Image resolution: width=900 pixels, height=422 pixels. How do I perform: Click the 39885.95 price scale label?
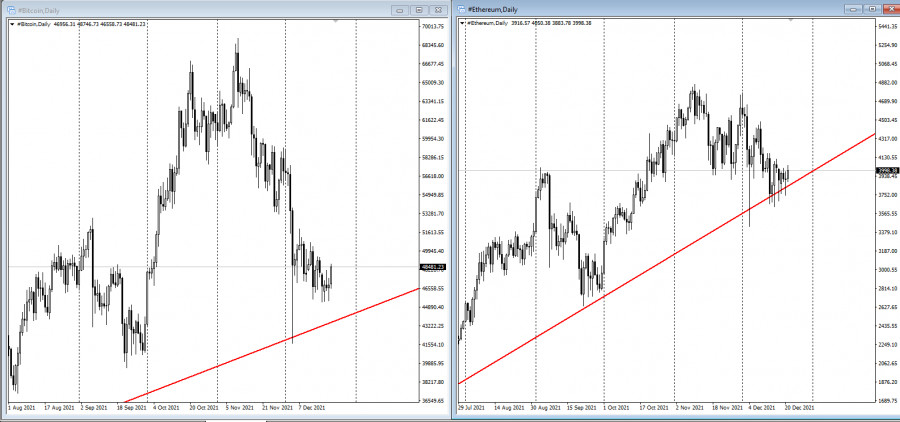(433, 363)
